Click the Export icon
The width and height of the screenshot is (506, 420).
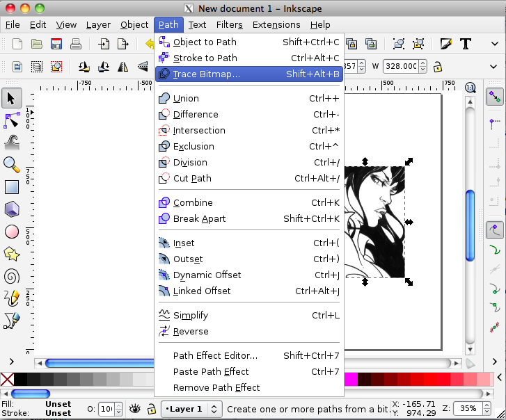point(123,44)
